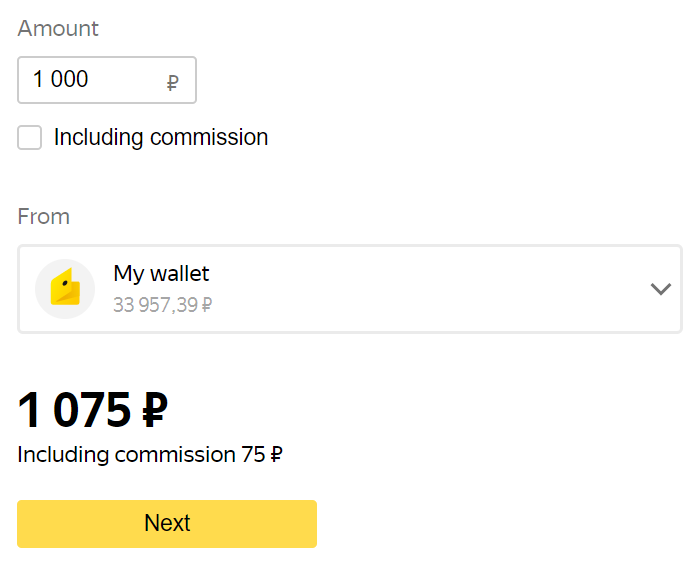Click the wallet balance 33 957,39
The image size is (700, 569).
click(x=155, y=305)
